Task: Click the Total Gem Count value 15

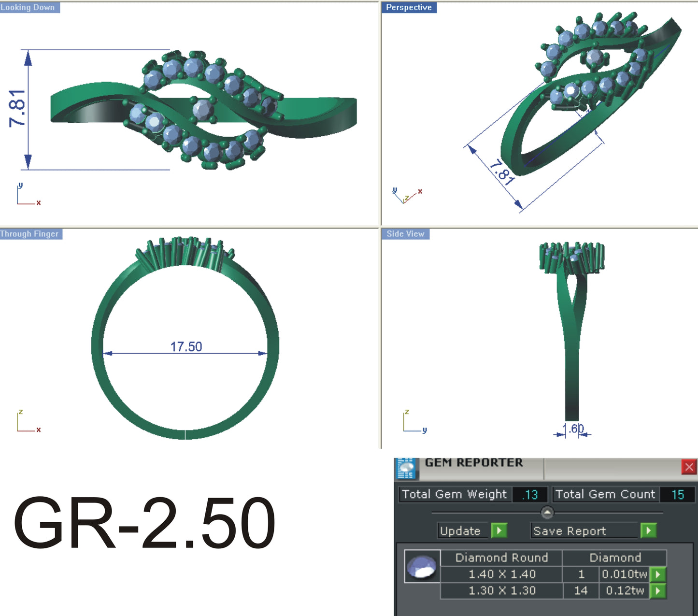Action: click(677, 494)
